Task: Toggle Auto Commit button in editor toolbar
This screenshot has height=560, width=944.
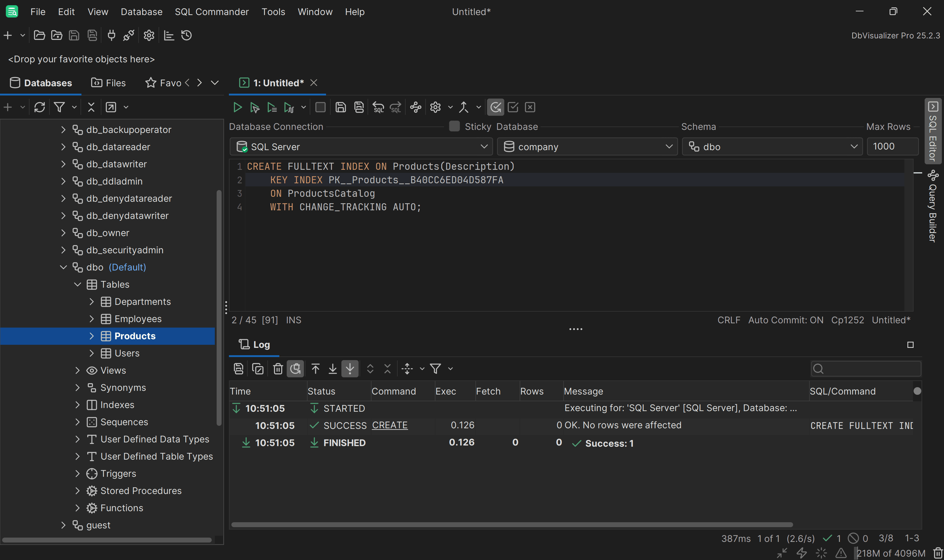Action: [x=495, y=107]
